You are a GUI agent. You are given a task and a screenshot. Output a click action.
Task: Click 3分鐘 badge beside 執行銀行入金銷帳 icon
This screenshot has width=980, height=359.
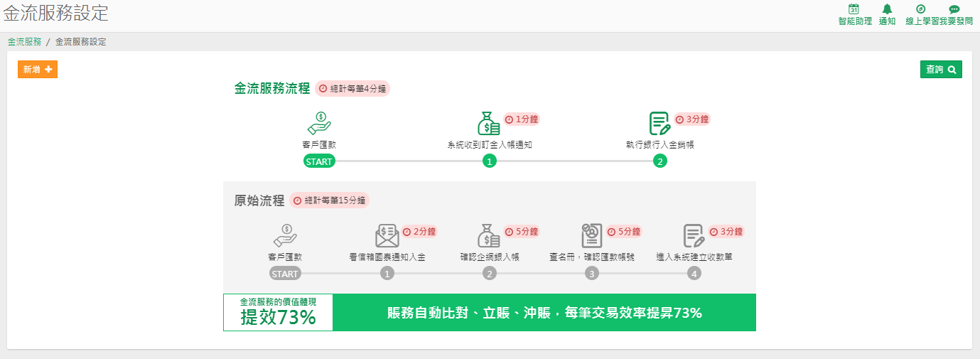click(692, 119)
